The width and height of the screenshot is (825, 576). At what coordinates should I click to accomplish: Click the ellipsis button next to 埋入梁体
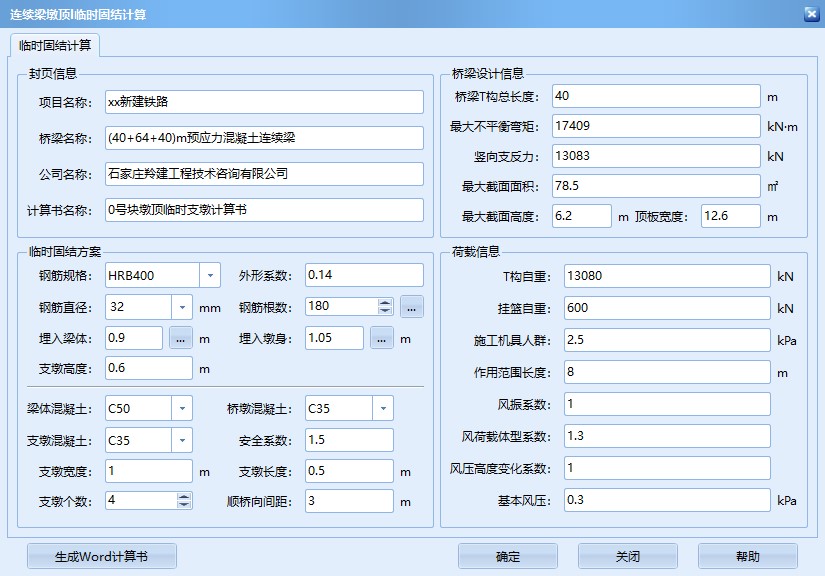point(180,338)
